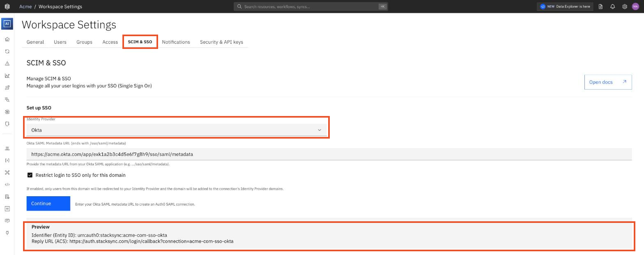Switch to the Users tab
Viewport: 644px width, 255px height.
[60, 42]
